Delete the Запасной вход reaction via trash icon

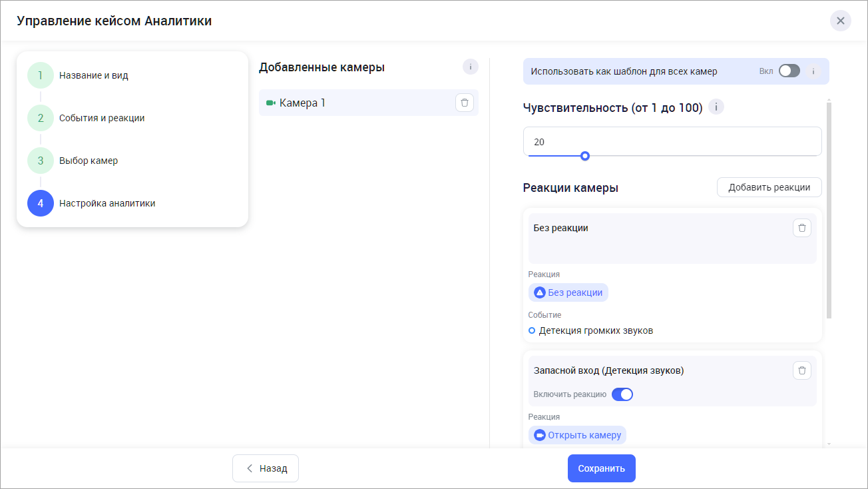point(801,370)
